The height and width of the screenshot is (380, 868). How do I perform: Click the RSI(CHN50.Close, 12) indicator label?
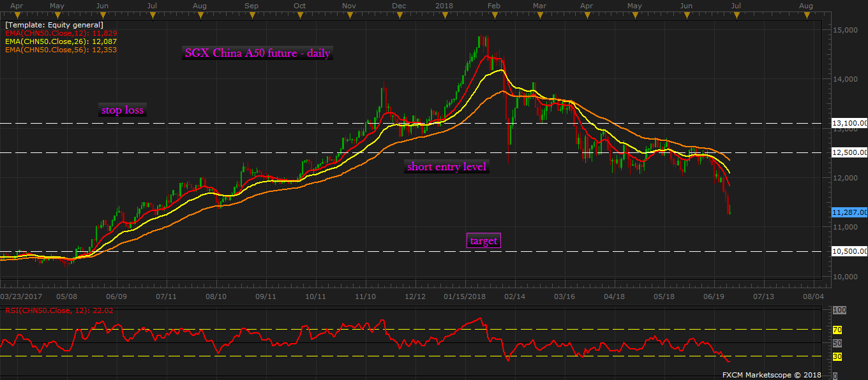(x=59, y=311)
